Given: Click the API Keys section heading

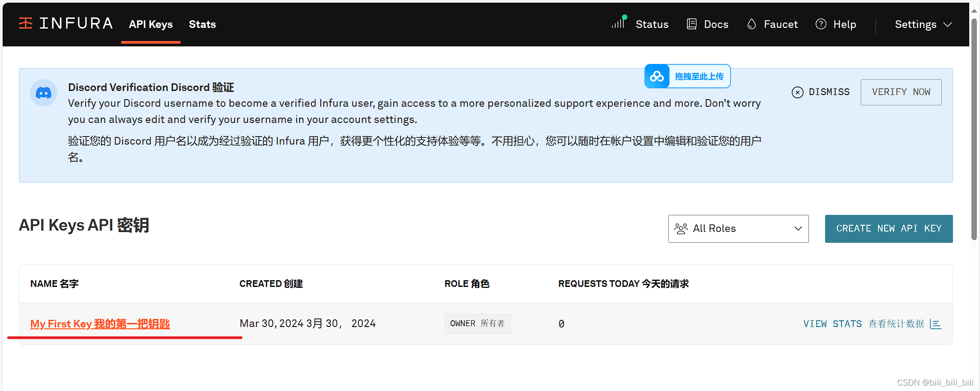Looking at the screenshot, I should coord(84,225).
